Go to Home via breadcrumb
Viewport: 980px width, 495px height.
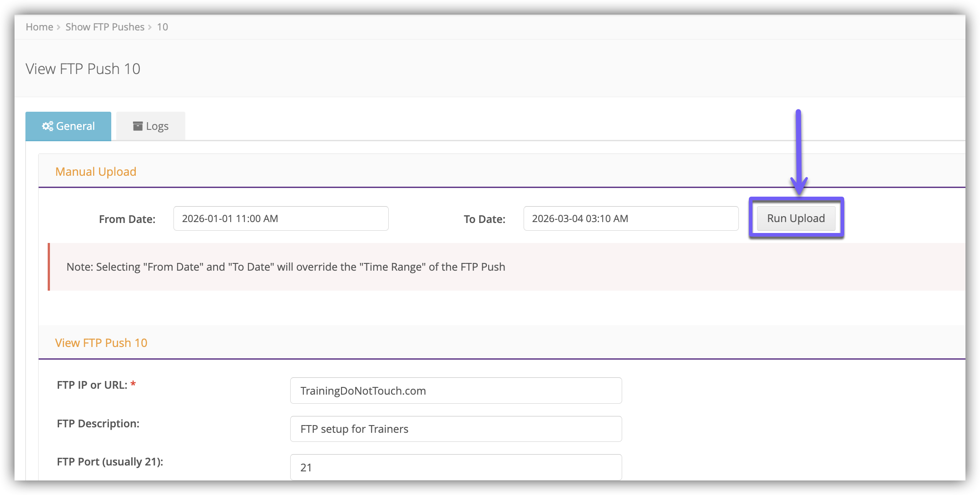click(x=40, y=27)
